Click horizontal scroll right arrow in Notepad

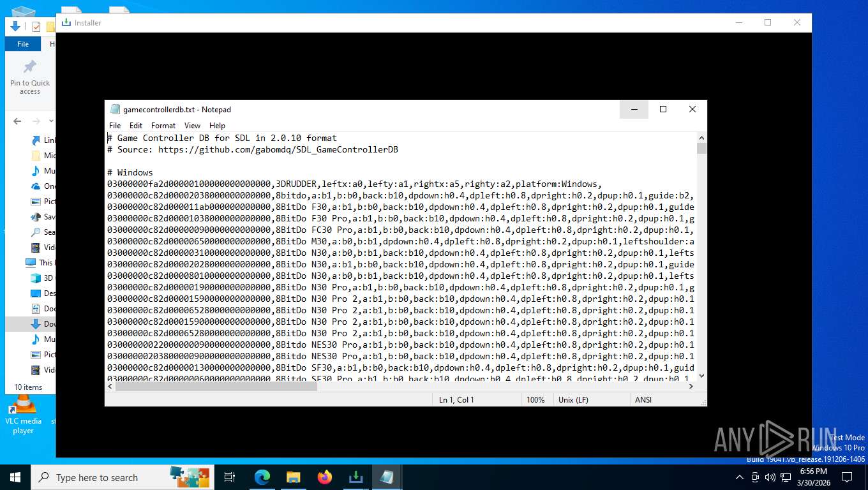point(691,386)
